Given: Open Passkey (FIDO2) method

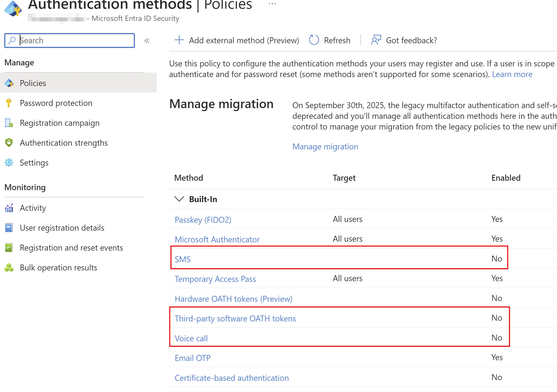Looking at the screenshot, I should [x=203, y=219].
